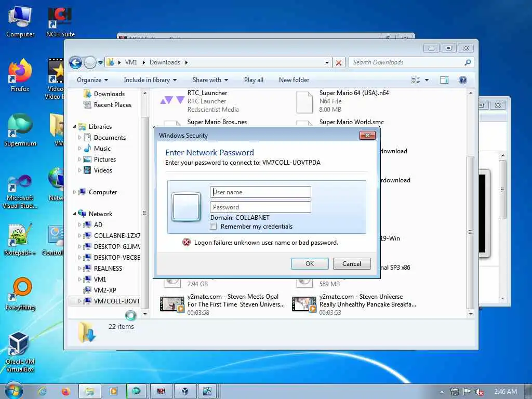Click the User name field

pos(260,192)
